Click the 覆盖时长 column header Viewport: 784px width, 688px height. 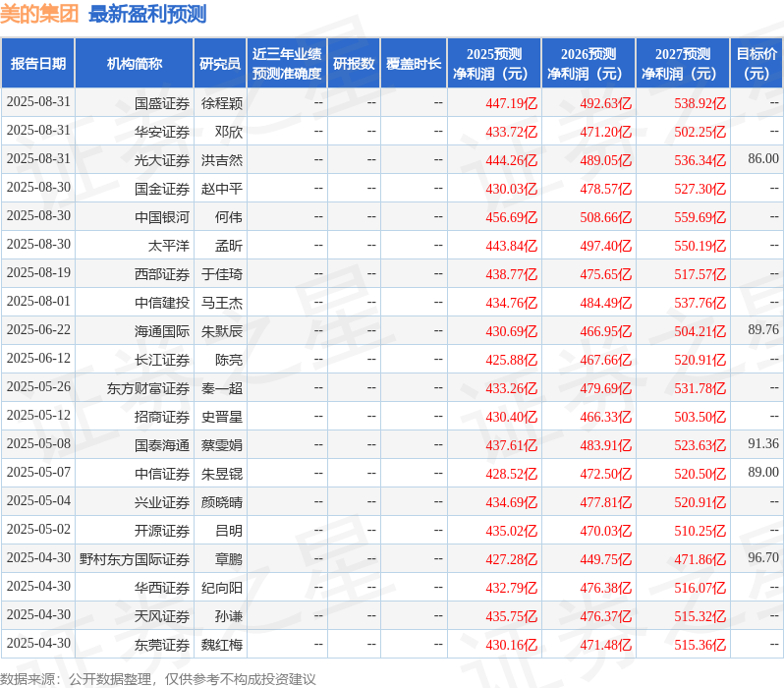[x=414, y=64]
